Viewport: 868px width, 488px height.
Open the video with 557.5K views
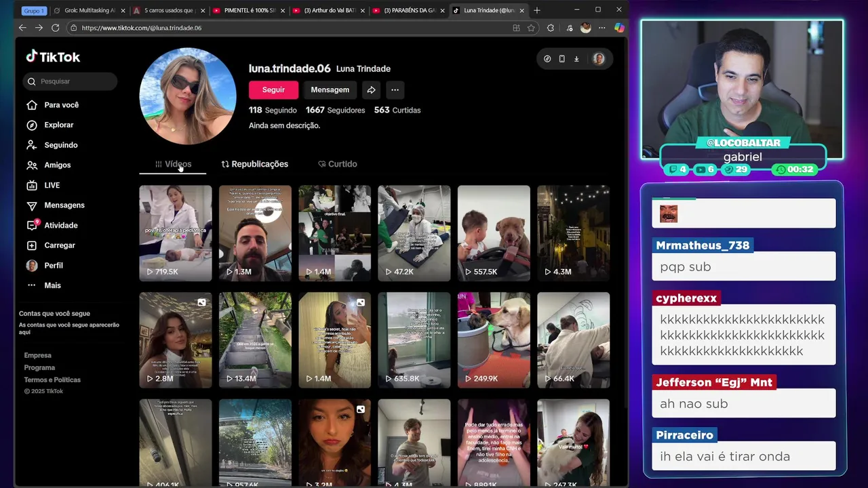[x=494, y=233]
